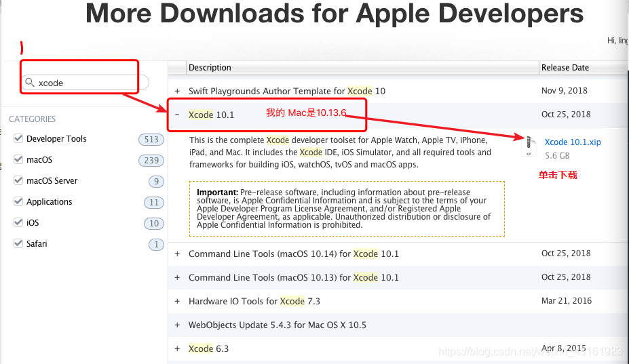Download the Xcode 10.1.xip link

click(x=573, y=142)
